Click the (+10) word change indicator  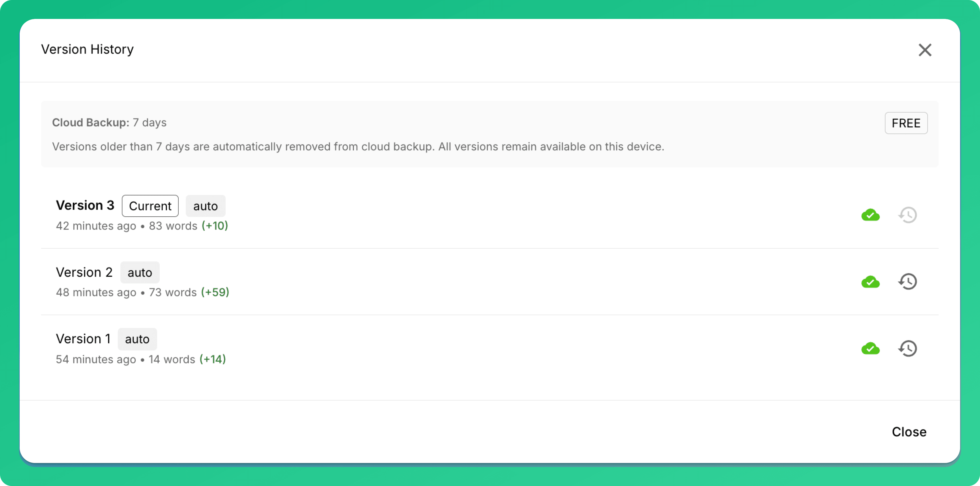click(x=215, y=226)
